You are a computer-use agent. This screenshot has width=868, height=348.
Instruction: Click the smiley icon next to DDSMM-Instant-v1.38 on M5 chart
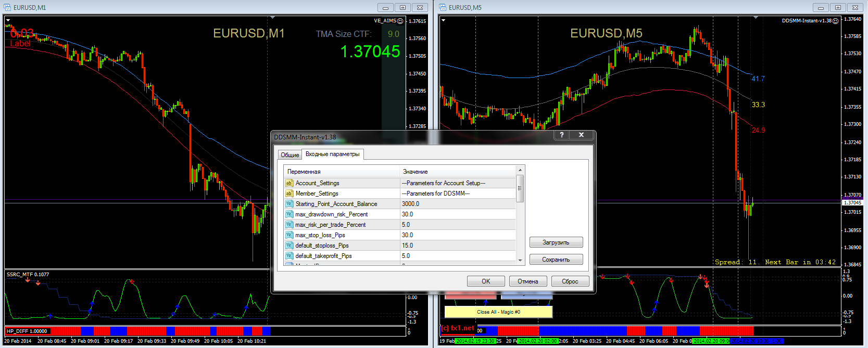pyautogui.click(x=836, y=21)
